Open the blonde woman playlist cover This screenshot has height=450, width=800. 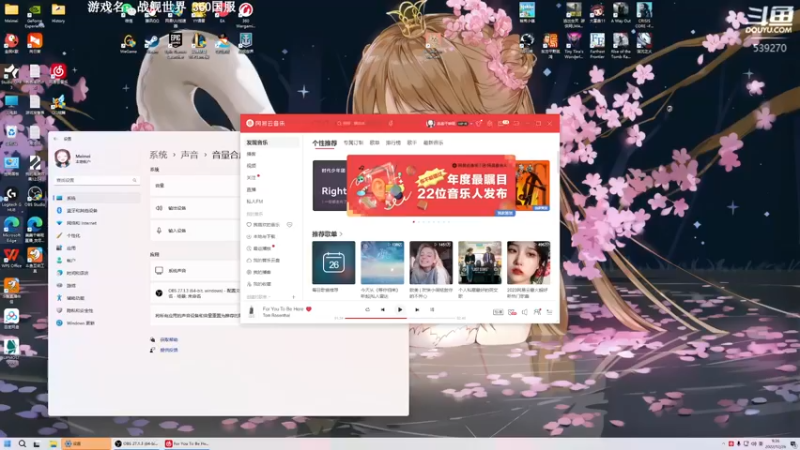coord(431,263)
